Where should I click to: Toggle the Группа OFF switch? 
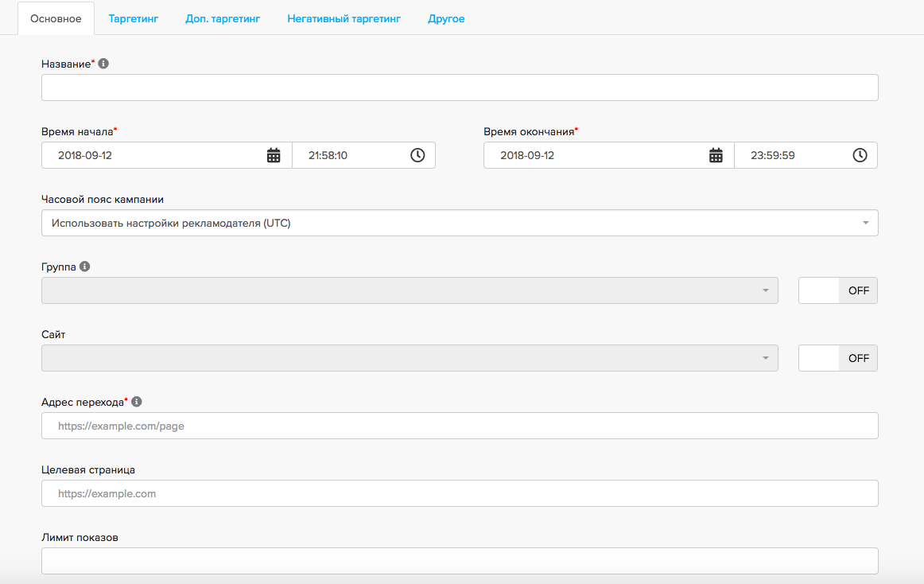pyautogui.click(x=837, y=290)
